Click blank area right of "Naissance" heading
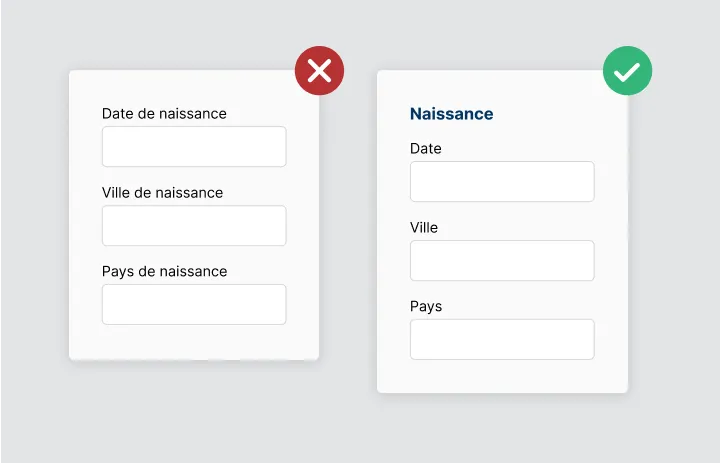This screenshot has height=463, width=720. point(560,114)
